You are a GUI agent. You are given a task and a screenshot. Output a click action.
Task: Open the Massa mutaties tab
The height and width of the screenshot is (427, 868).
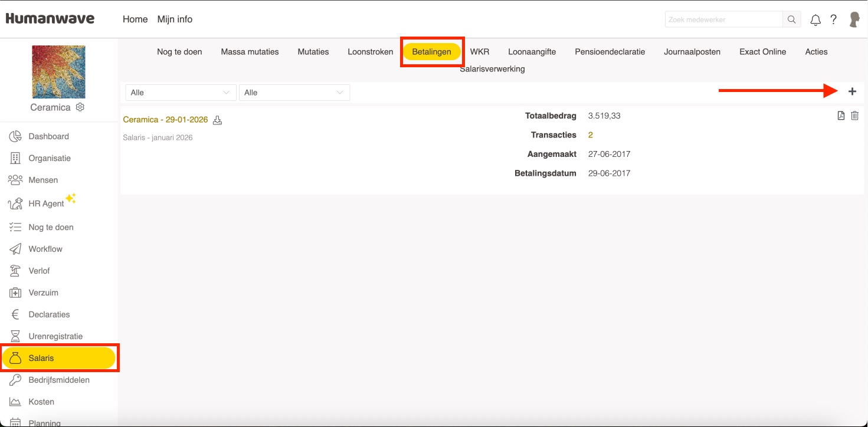(x=250, y=52)
